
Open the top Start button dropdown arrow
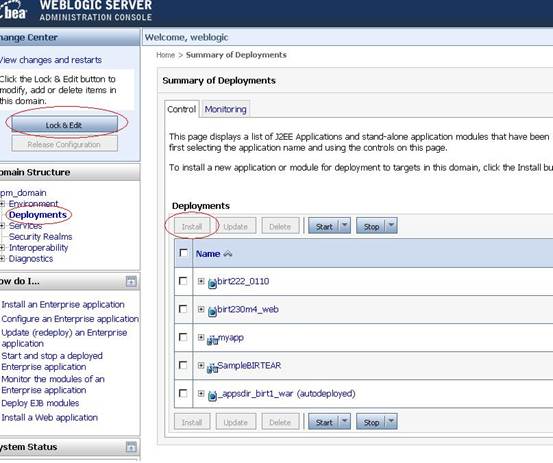tap(345, 226)
